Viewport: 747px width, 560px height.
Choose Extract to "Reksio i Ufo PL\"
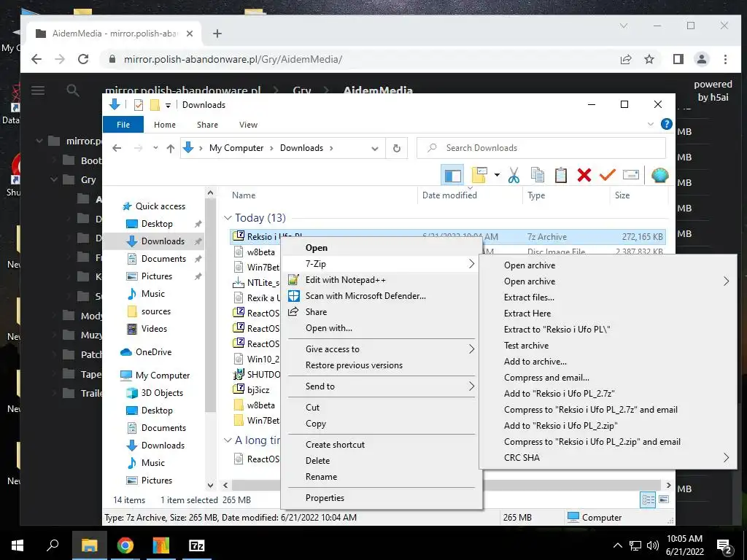tap(608, 330)
